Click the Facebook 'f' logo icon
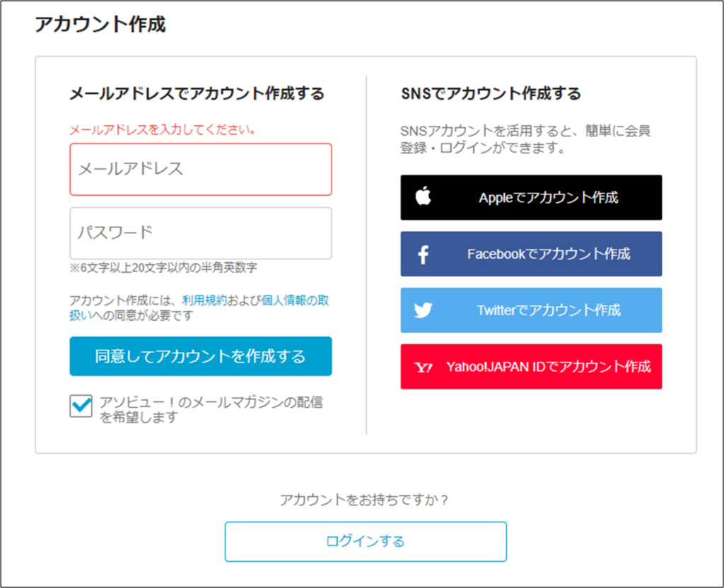Image resolution: width=724 pixels, height=588 pixels. (423, 254)
